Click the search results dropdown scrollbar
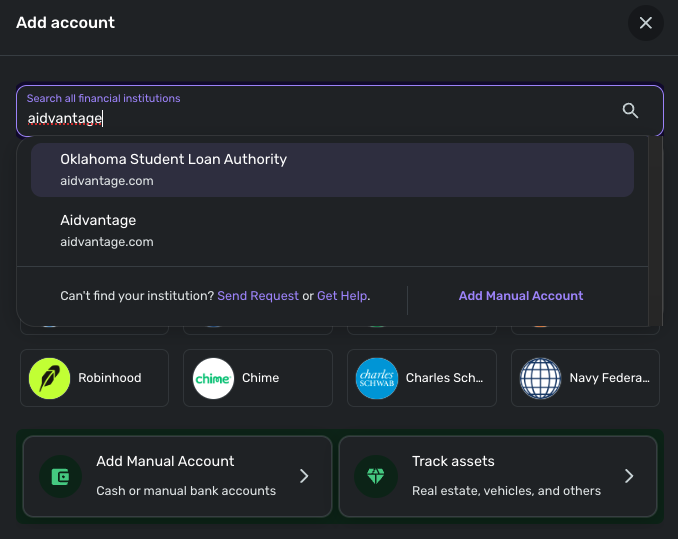Viewport: 678px width, 539px height. pyautogui.click(x=655, y=230)
